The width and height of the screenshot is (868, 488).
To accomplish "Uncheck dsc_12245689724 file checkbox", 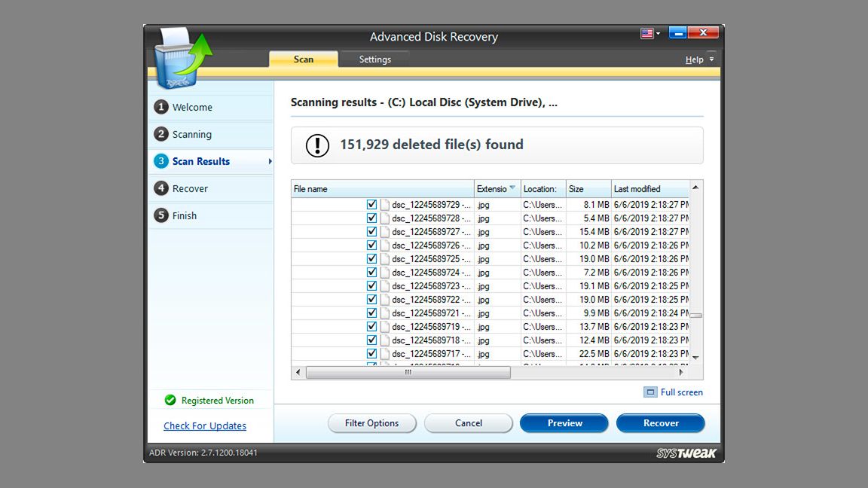I will 372,272.
